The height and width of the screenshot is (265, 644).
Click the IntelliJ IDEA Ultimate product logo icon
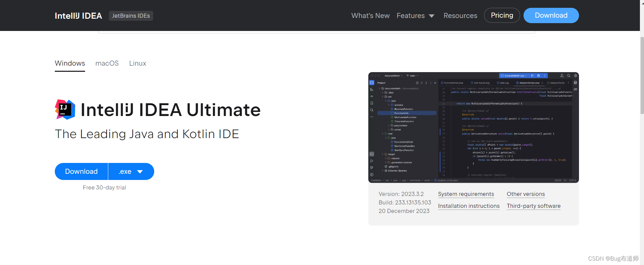(65, 110)
